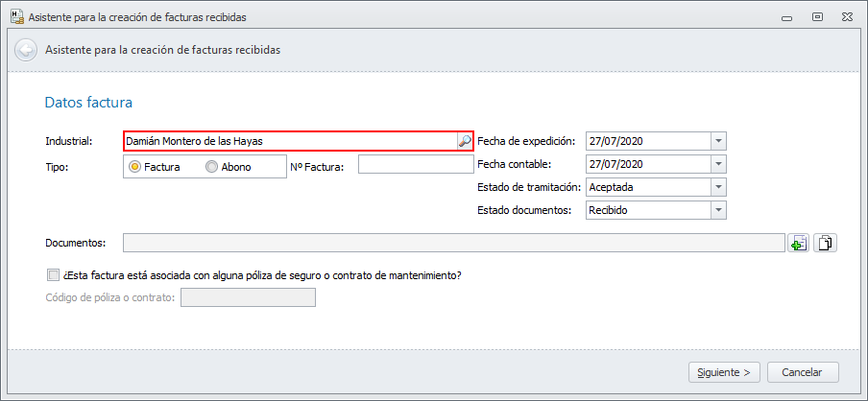
Task: Click inside the Documentos text field
Action: (x=453, y=244)
